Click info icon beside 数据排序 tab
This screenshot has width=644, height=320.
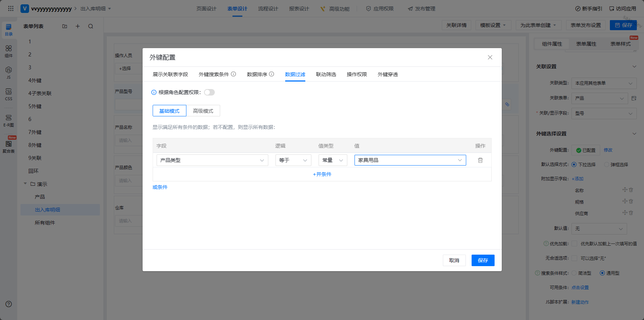click(272, 74)
